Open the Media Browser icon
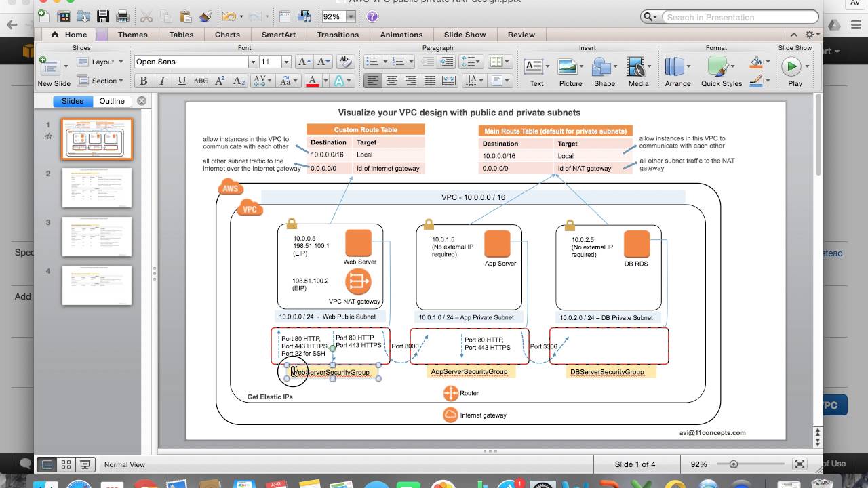The width and height of the screenshot is (868, 488). point(304,16)
